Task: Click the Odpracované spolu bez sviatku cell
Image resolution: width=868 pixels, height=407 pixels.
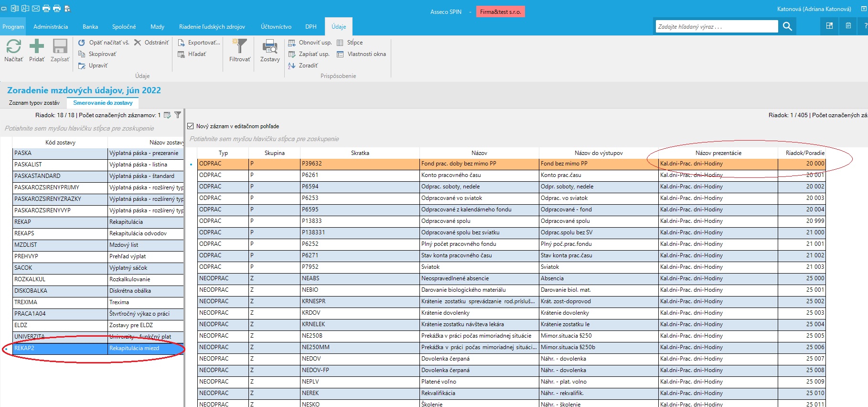Action: tap(479, 232)
